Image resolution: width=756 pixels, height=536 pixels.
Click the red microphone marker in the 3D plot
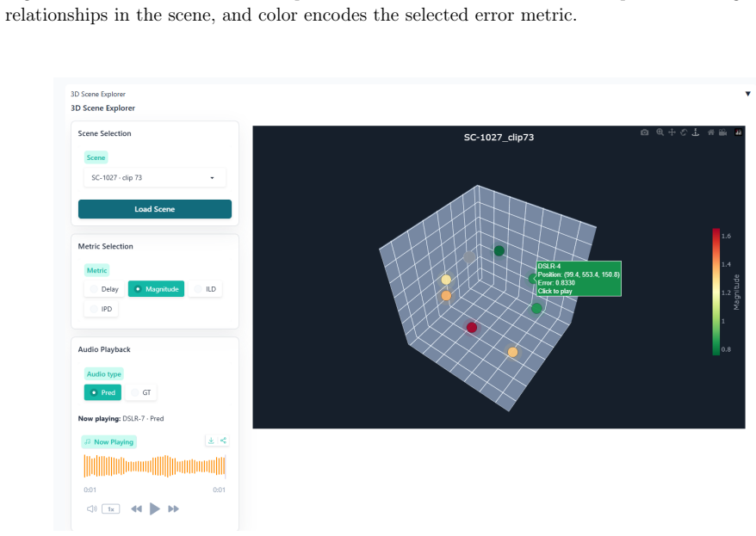[472, 328]
